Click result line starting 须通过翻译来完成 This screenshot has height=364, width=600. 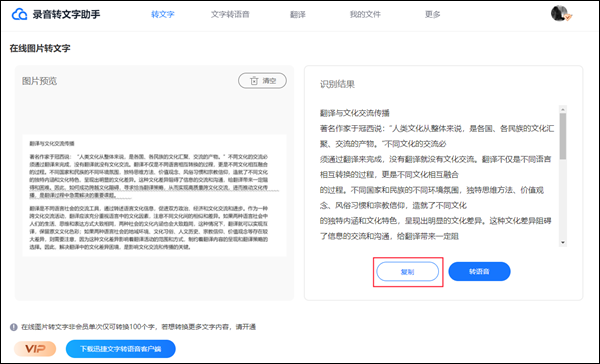(x=435, y=159)
